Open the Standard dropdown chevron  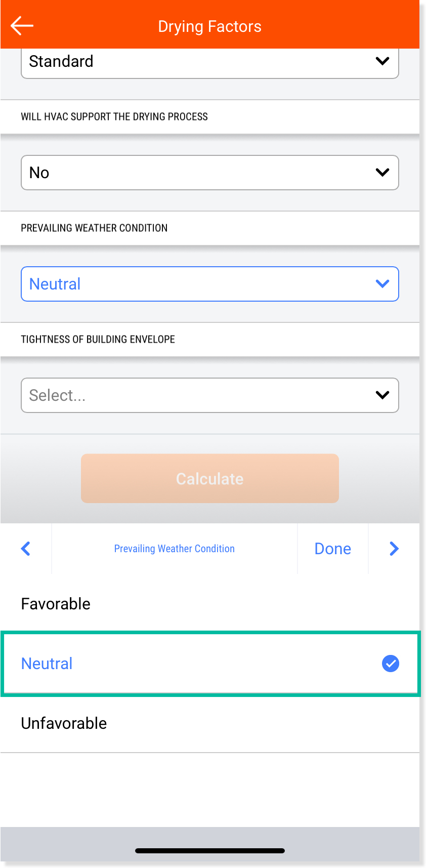tap(382, 61)
